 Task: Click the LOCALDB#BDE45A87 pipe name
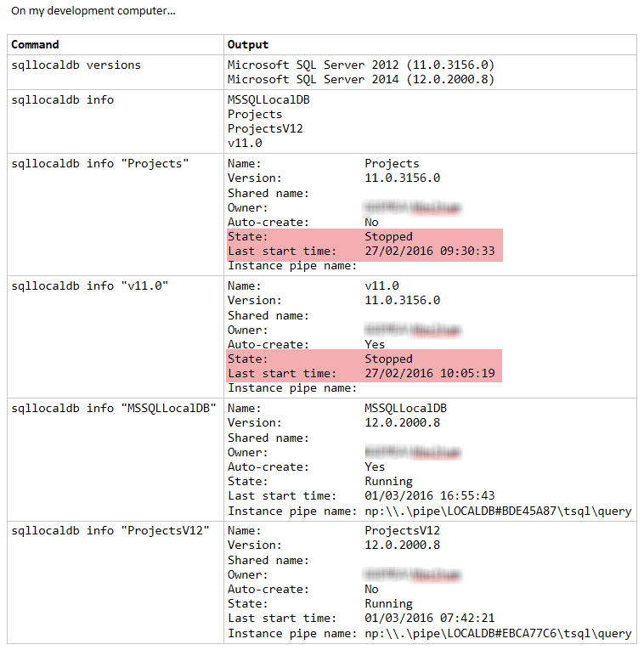click(498, 512)
